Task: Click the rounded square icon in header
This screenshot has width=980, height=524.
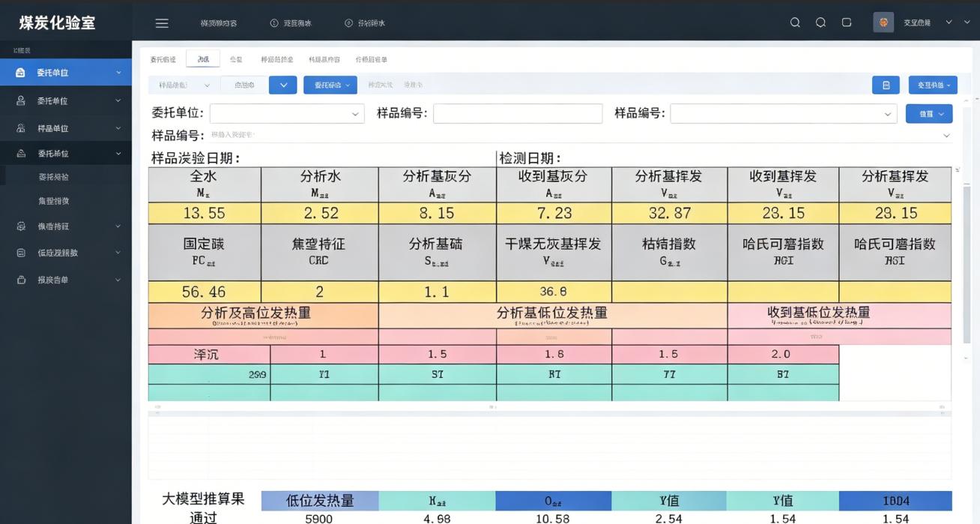Action: tap(847, 22)
